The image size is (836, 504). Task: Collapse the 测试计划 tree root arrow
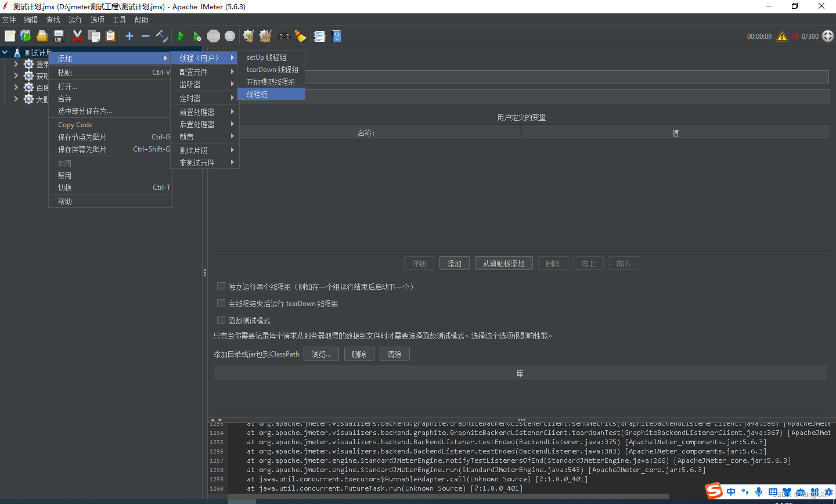point(5,52)
